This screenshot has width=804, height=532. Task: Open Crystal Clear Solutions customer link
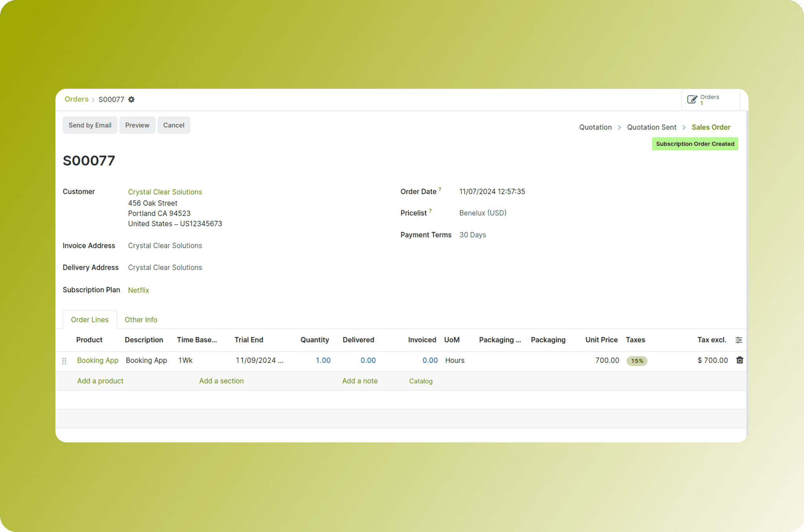coord(165,192)
